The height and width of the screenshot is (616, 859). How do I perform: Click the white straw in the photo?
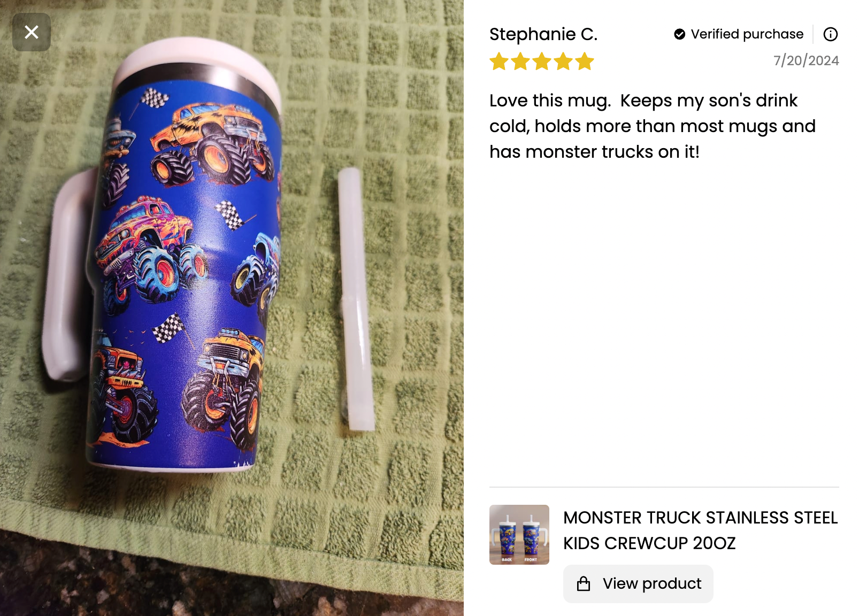[x=356, y=299]
